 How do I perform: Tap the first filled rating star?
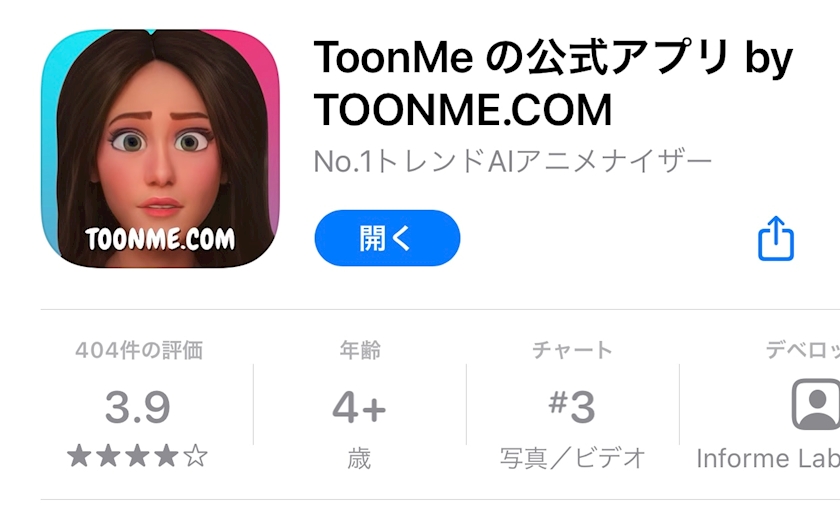(x=79, y=456)
